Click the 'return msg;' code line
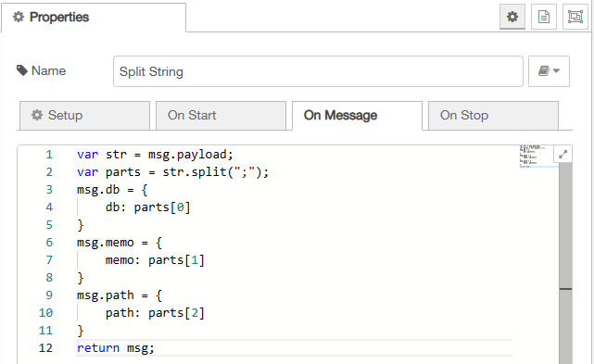 tap(116, 348)
